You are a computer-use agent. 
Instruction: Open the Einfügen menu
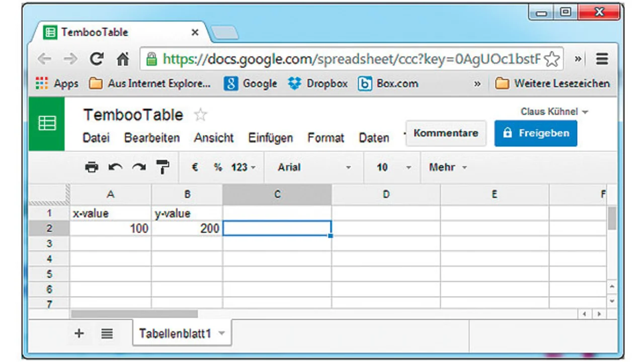pyautogui.click(x=270, y=138)
